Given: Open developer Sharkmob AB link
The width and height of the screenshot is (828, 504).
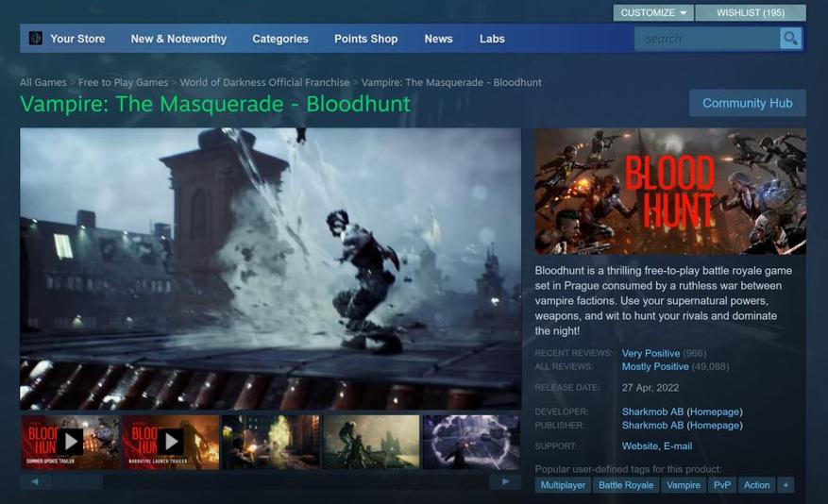Looking at the screenshot, I should pyautogui.click(x=652, y=412).
